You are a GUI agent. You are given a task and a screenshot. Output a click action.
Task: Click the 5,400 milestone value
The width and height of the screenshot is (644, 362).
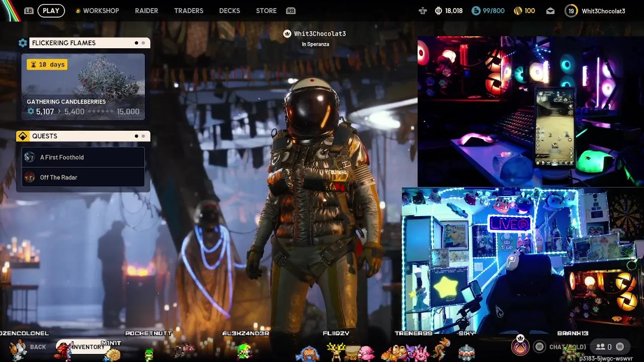pos(74,112)
